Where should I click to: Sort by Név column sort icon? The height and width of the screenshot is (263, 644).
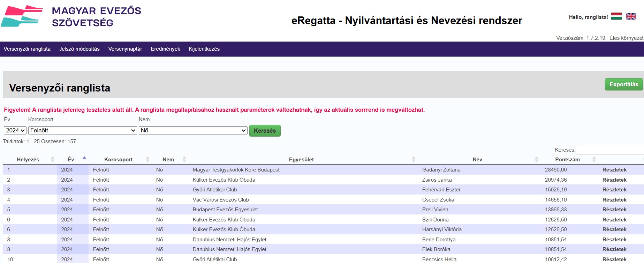[537, 159]
